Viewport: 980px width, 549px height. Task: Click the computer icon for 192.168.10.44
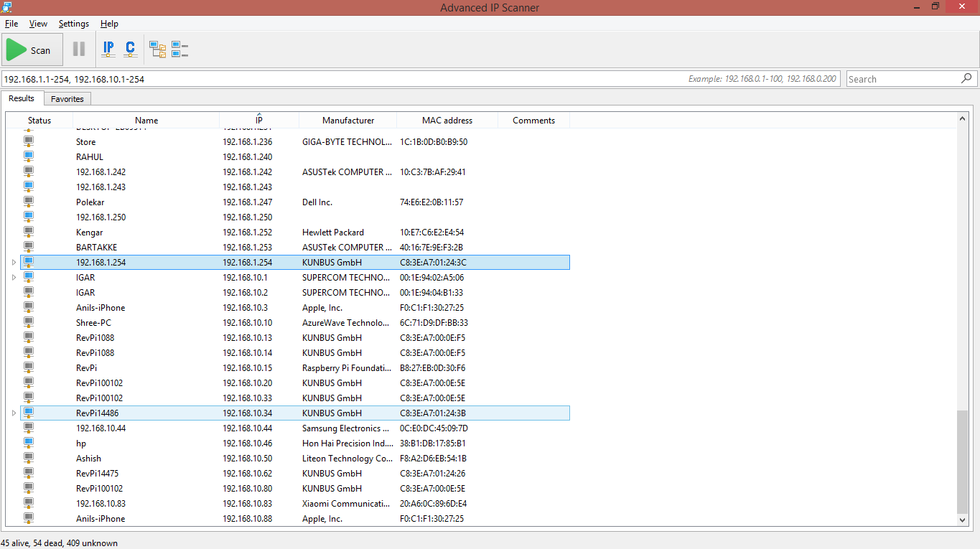[x=29, y=428]
